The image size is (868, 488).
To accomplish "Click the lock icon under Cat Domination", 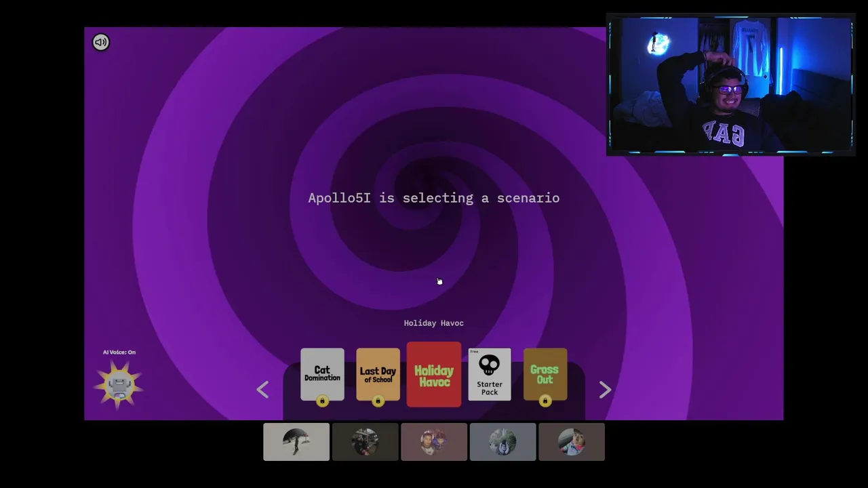I will 322,401.
